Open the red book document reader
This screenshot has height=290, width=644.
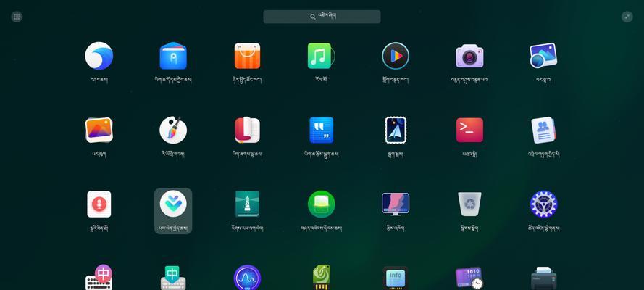coord(247,130)
